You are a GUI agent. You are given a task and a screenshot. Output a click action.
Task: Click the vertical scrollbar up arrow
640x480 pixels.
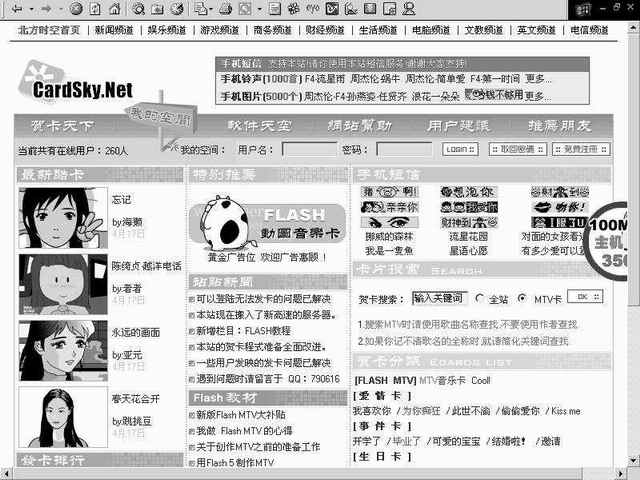coord(633,29)
